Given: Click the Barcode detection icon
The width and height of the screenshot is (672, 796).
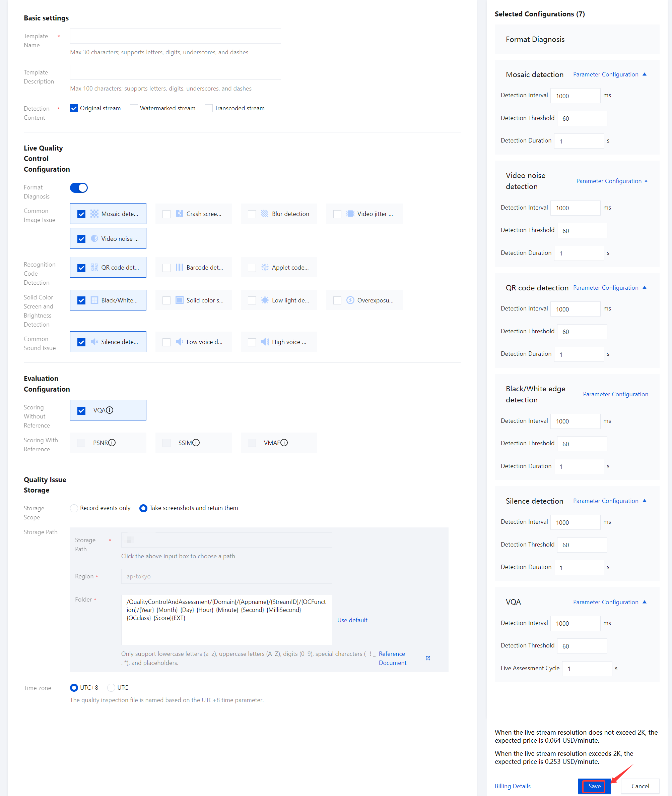Looking at the screenshot, I should 180,268.
